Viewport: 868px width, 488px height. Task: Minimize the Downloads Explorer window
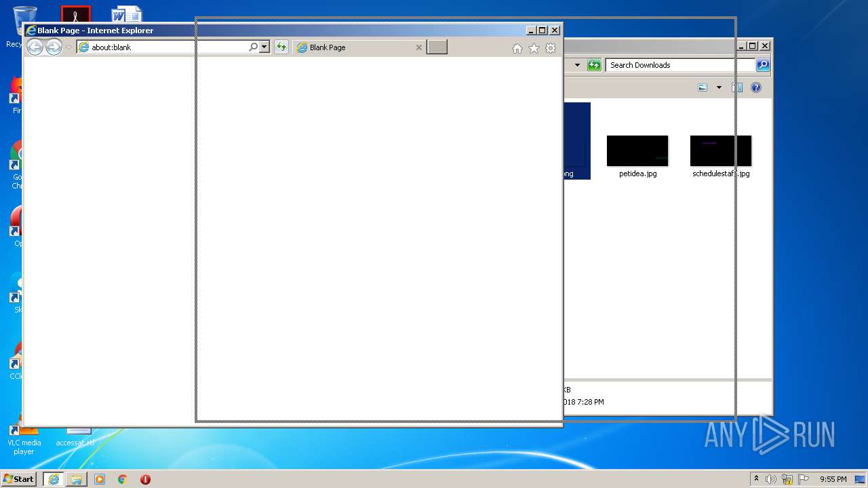pos(741,46)
